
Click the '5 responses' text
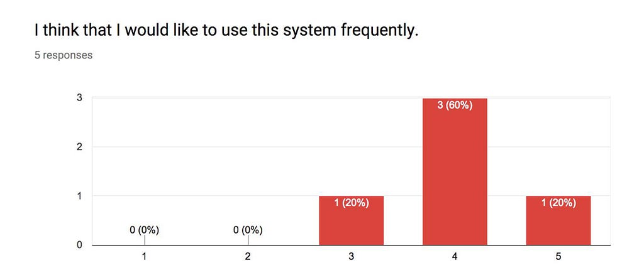coord(64,55)
